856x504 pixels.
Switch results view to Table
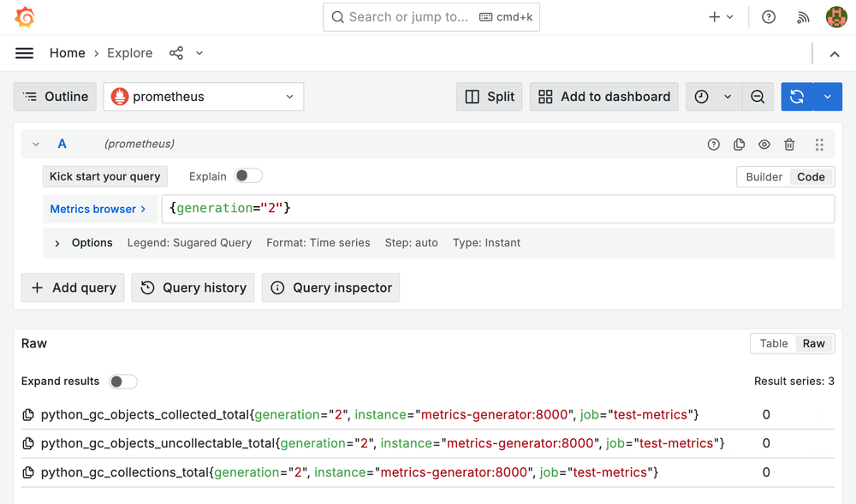coord(773,343)
